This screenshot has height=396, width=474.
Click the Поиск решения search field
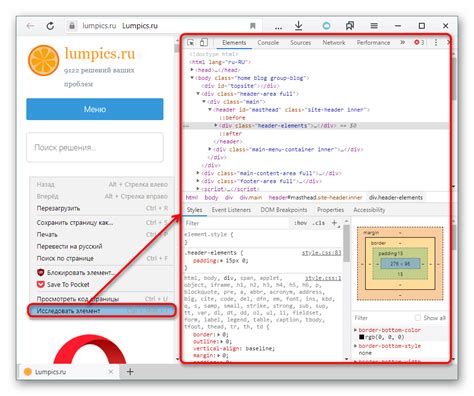point(95,147)
